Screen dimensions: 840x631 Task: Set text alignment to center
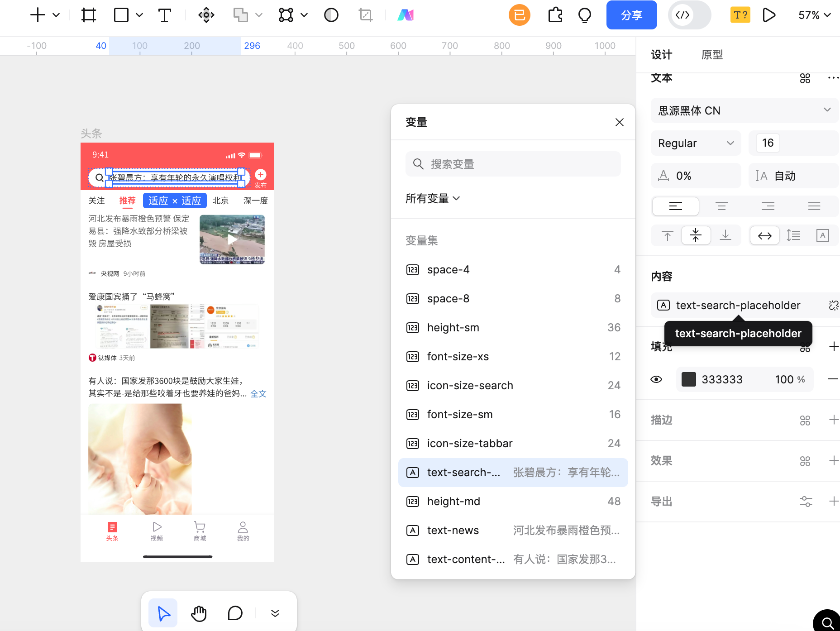click(x=721, y=206)
